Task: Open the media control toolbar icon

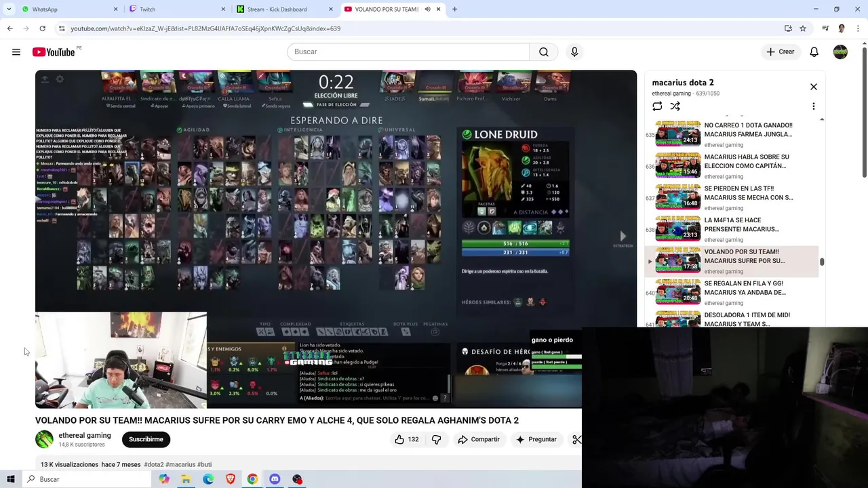Action: (x=825, y=28)
